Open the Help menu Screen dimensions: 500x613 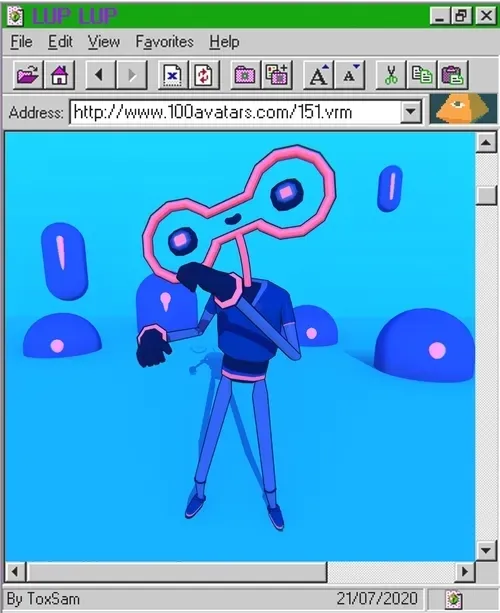point(224,41)
